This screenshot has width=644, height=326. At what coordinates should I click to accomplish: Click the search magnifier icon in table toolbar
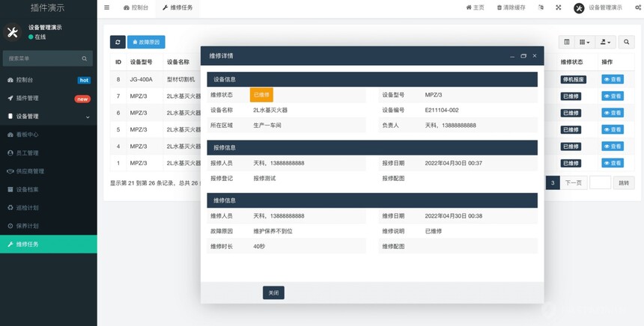(x=626, y=42)
